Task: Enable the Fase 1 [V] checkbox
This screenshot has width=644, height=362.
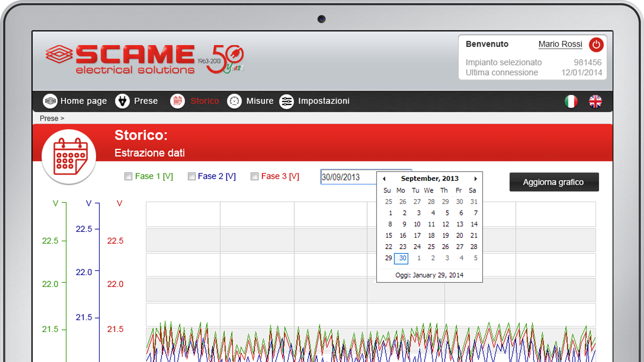Action: [x=128, y=177]
